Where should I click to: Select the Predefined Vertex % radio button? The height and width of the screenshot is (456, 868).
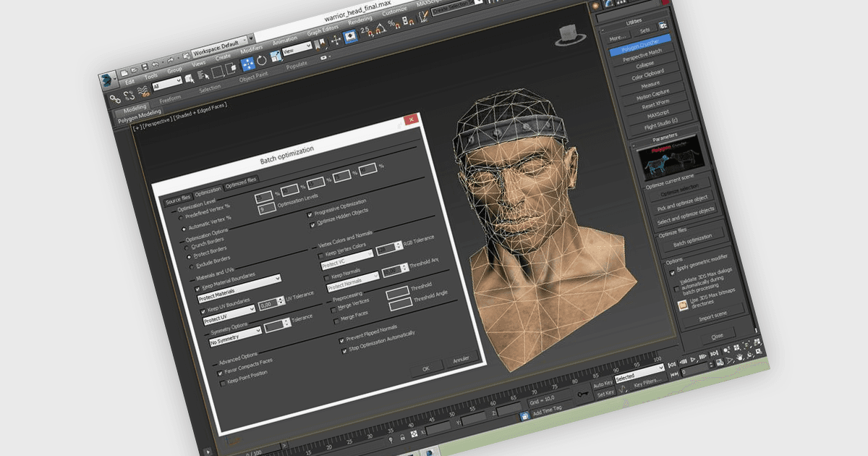tap(181, 217)
